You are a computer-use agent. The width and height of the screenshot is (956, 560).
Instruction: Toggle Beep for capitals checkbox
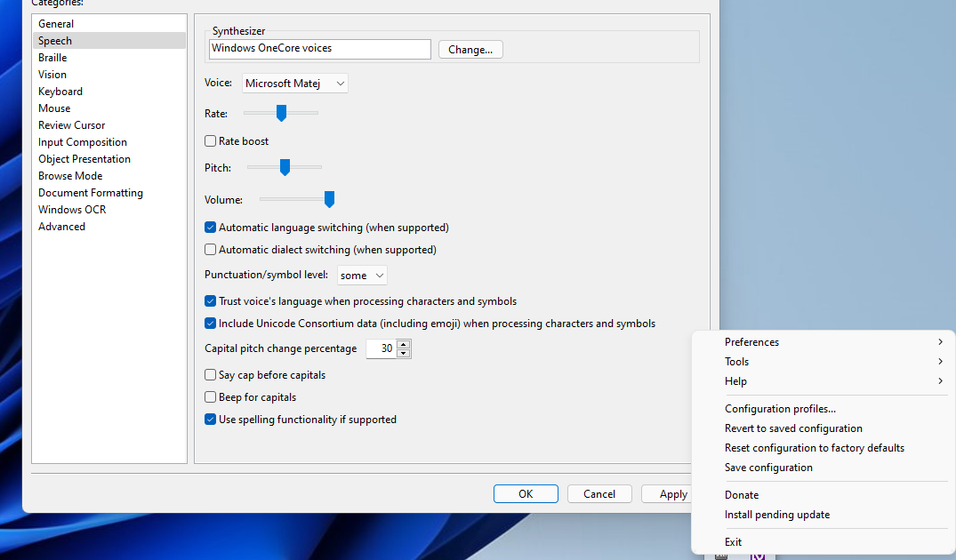(211, 397)
